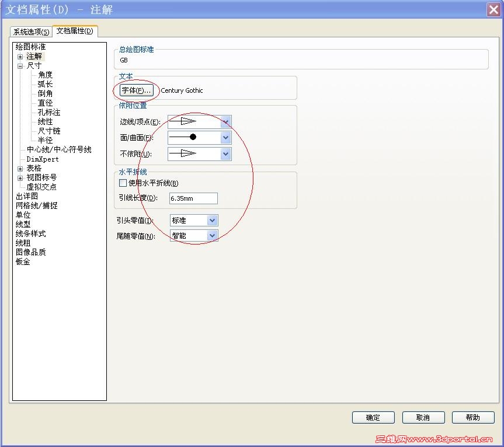Open the 倒角 dimension settings

45,93
